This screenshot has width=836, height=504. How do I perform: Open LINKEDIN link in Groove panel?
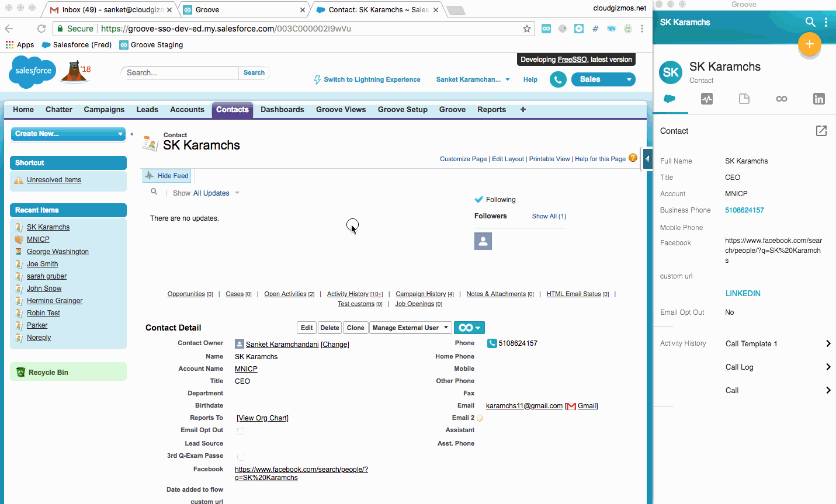click(x=743, y=293)
